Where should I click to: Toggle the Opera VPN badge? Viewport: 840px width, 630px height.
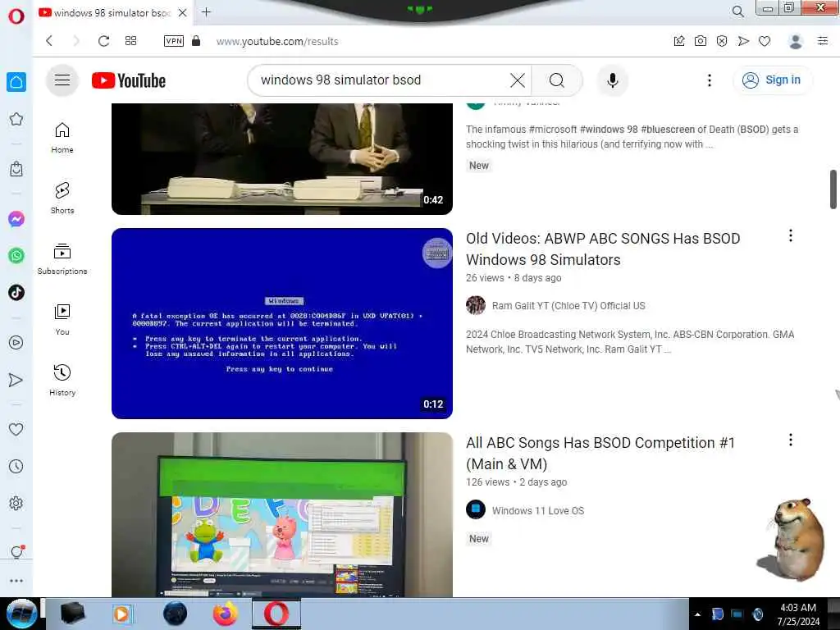pos(174,41)
